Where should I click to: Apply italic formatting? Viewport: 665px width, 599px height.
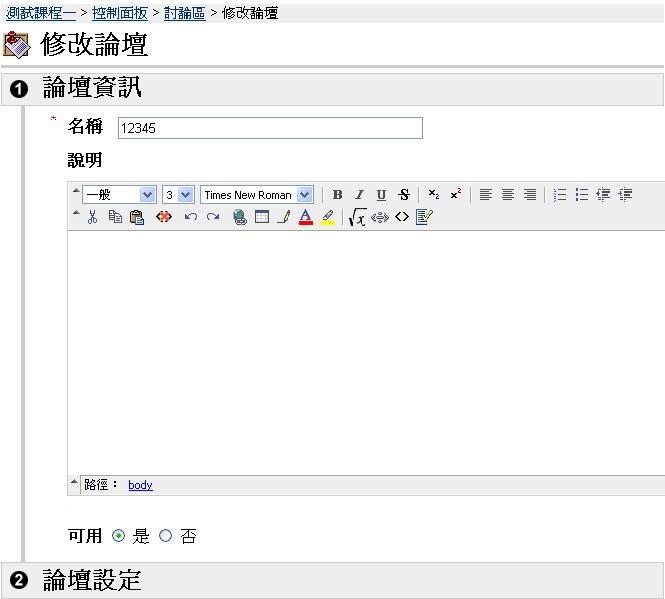[359, 195]
